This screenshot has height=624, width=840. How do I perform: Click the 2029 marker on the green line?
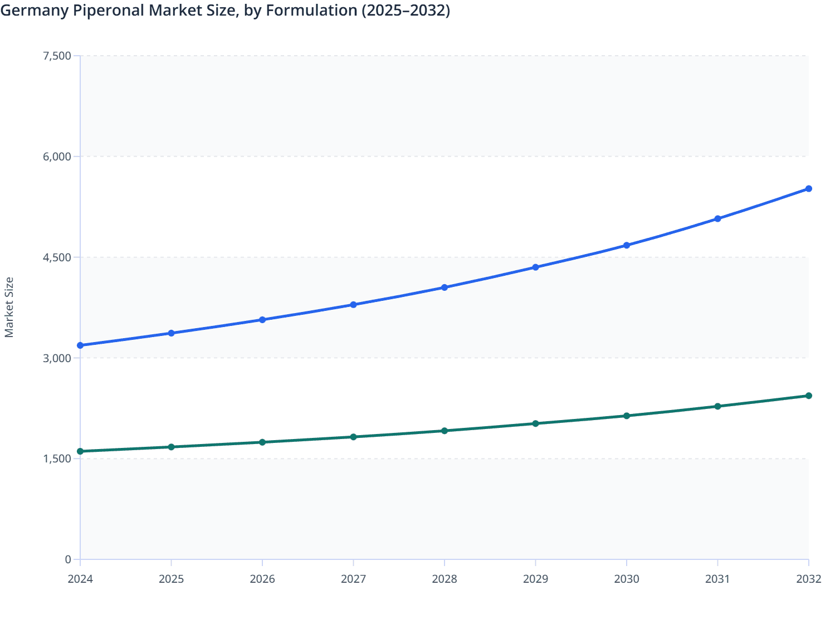(x=535, y=423)
